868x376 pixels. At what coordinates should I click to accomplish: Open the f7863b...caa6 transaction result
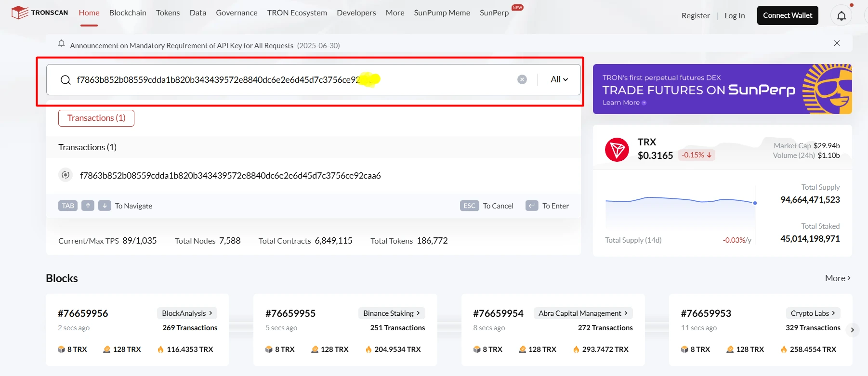tap(230, 176)
